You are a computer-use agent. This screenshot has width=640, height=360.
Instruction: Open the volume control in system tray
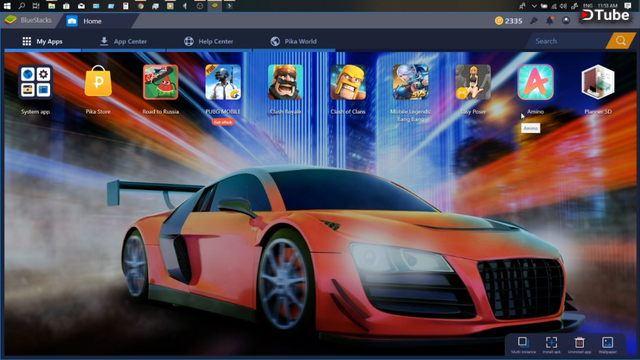coord(563,6)
